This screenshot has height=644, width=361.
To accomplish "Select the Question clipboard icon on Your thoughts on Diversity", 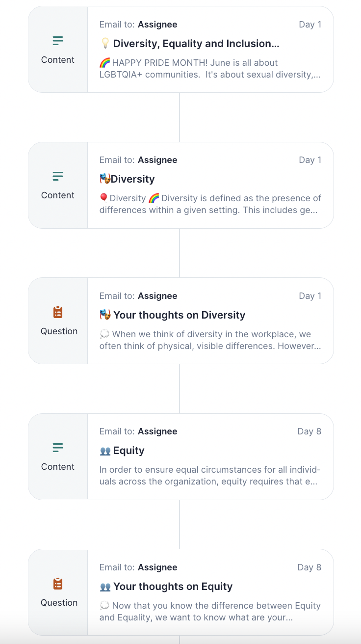I will 58,312.
